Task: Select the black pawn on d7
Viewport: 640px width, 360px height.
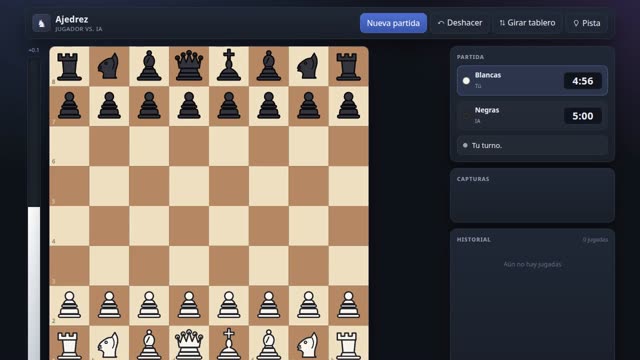Action: (189, 106)
